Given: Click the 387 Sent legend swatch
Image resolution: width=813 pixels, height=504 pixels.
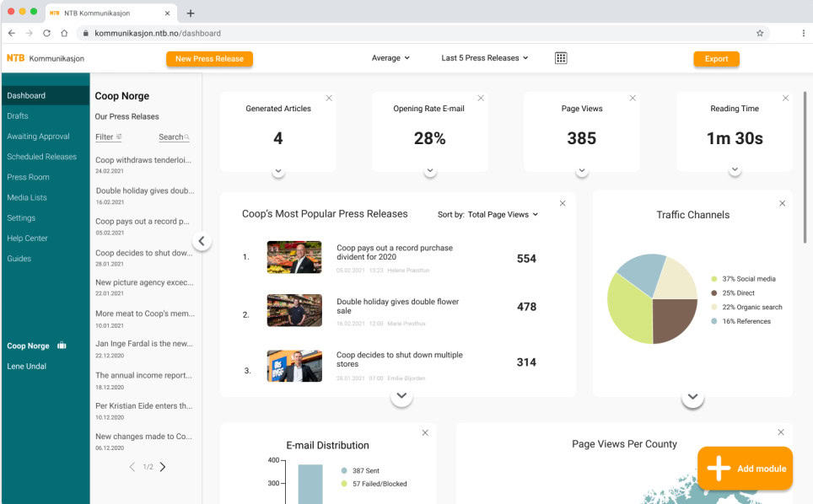Looking at the screenshot, I should 344,470.
